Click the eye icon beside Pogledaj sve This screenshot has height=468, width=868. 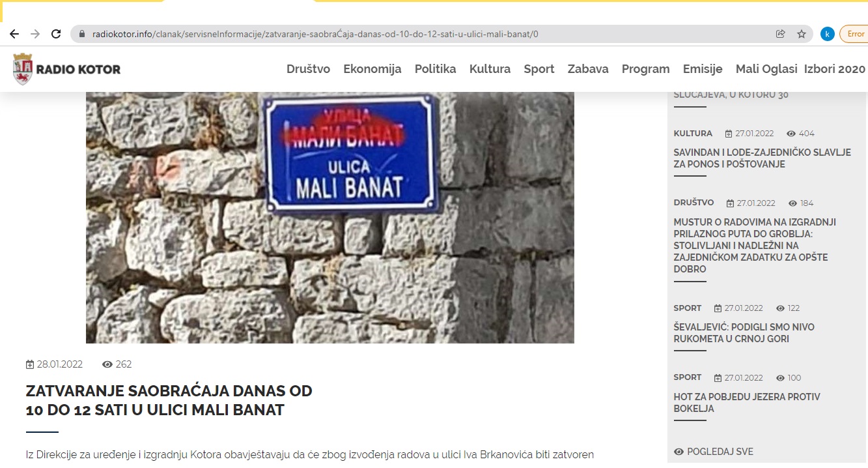[x=679, y=452]
